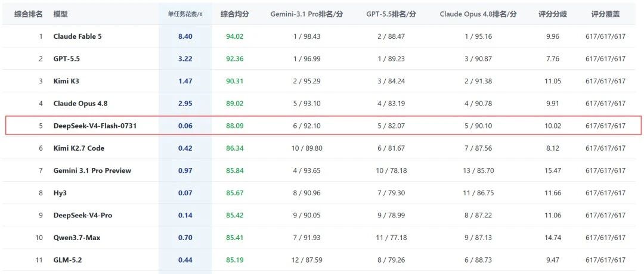Select model name Qwen3.7-Max
644x274 pixels.
tap(77, 238)
